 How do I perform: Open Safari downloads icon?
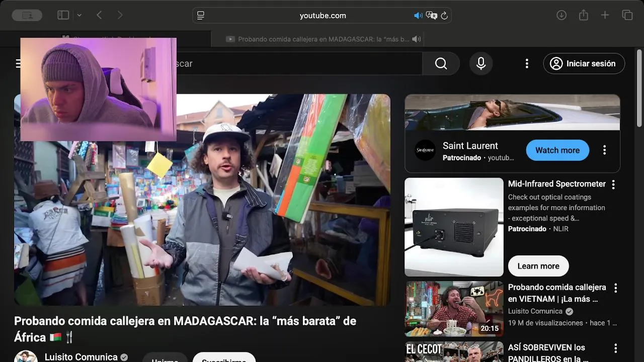click(561, 16)
